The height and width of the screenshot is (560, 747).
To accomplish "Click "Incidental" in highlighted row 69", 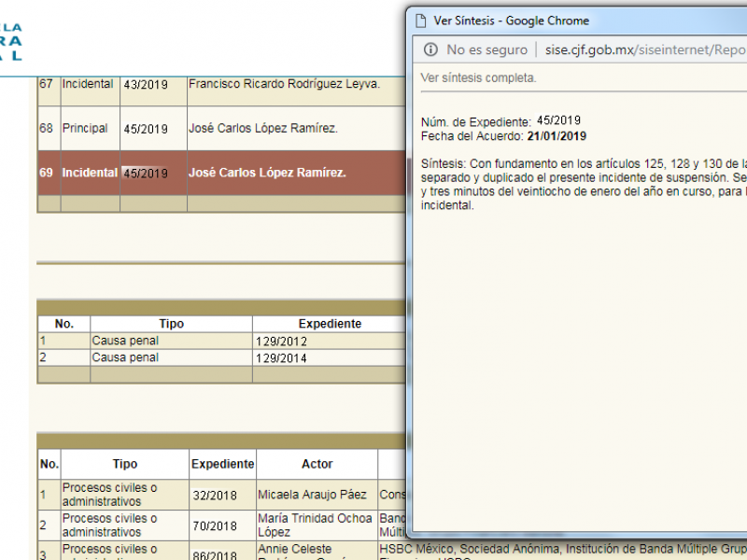I will (90, 173).
